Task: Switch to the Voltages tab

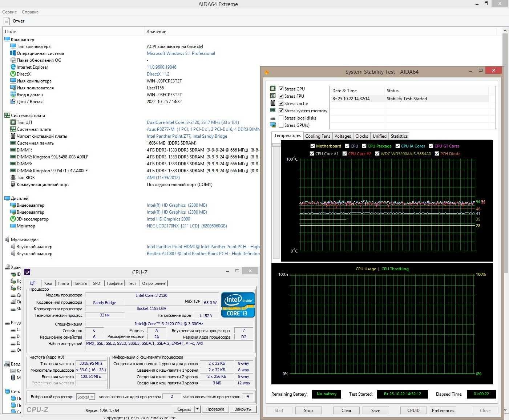Action: click(x=343, y=136)
